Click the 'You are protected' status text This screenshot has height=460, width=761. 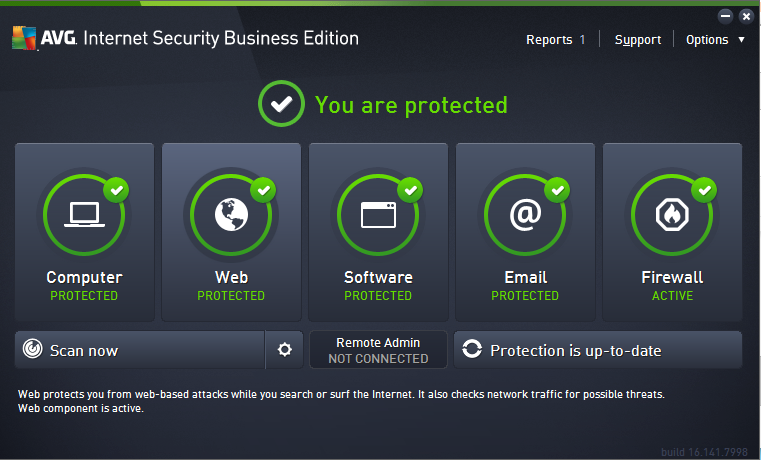[x=411, y=105]
